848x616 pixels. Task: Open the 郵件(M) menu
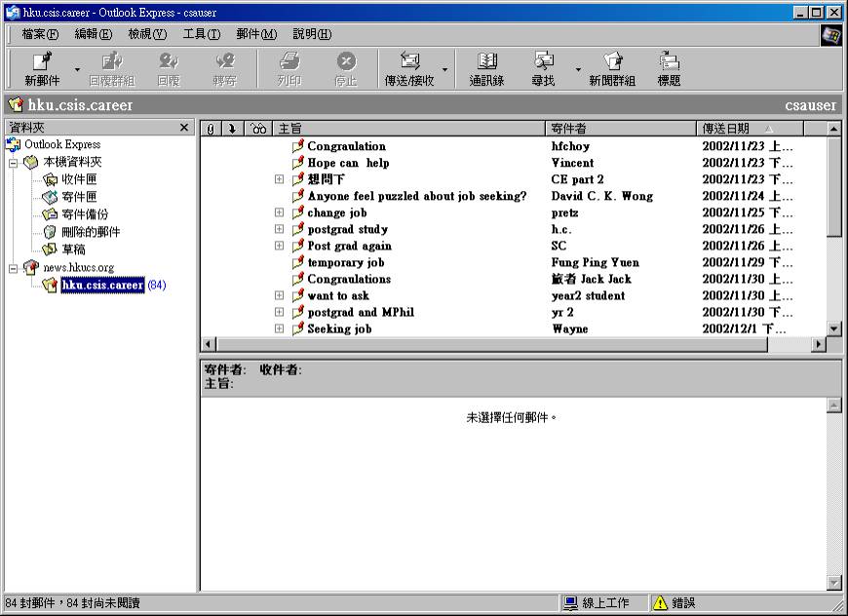click(x=257, y=34)
